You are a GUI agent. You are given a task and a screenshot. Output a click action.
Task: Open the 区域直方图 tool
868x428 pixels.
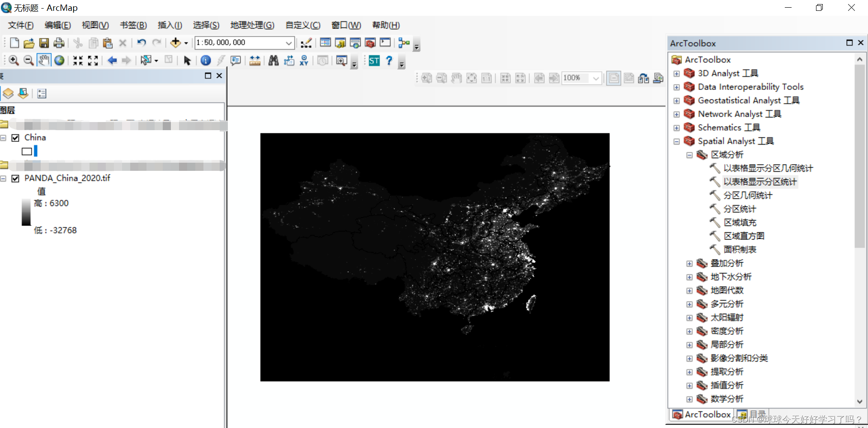744,236
